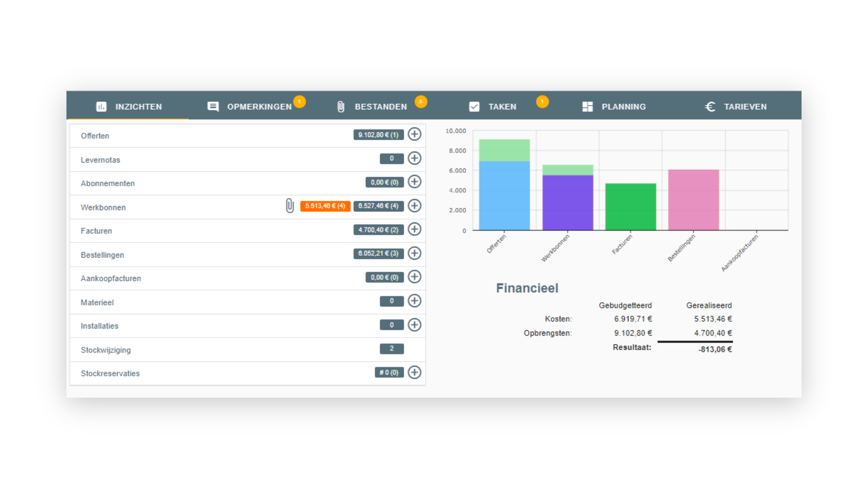Click the orange 5.513,46 € Werkbonnen badge
868x488 pixels.
tap(325, 206)
